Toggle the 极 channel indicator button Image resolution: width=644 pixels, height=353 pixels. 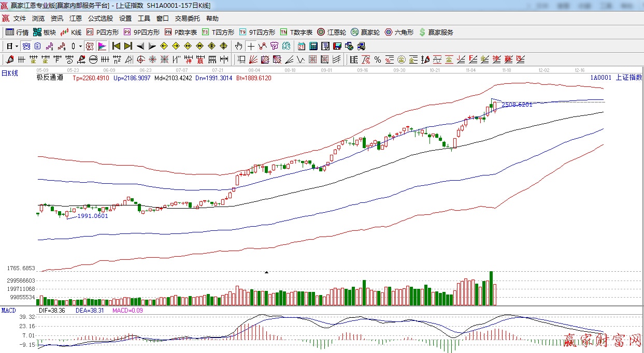click(90, 46)
